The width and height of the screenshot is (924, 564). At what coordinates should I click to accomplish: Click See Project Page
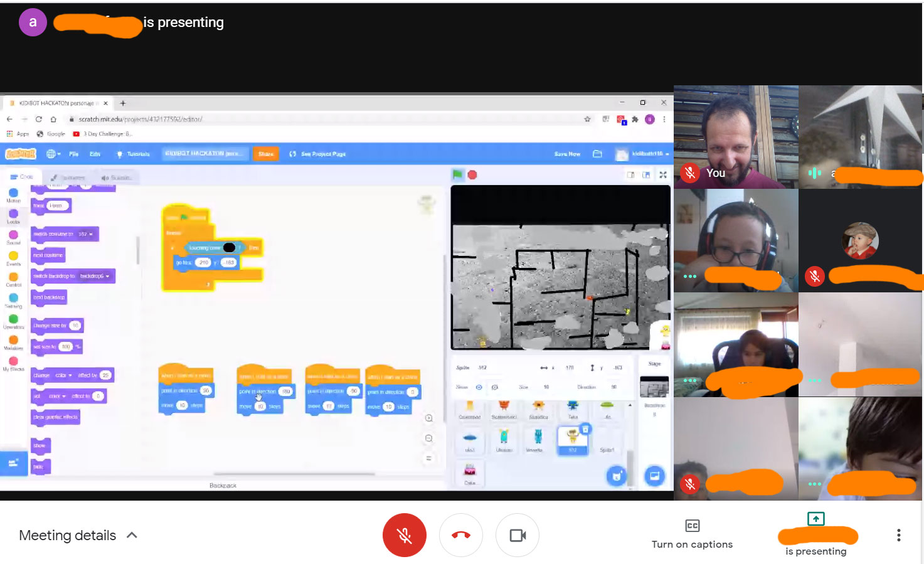(x=318, y=154)
